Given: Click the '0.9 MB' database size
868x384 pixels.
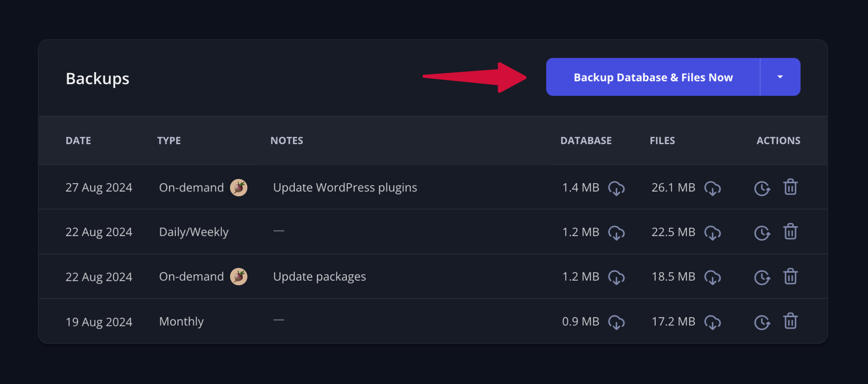Looking at the screenshot, I should (x=580, y=321).
